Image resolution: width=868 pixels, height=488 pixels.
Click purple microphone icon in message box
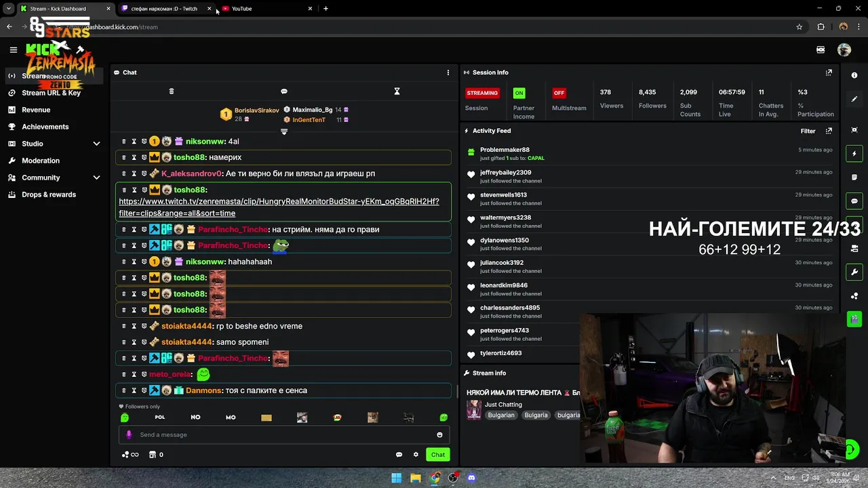tap(129, 435)
